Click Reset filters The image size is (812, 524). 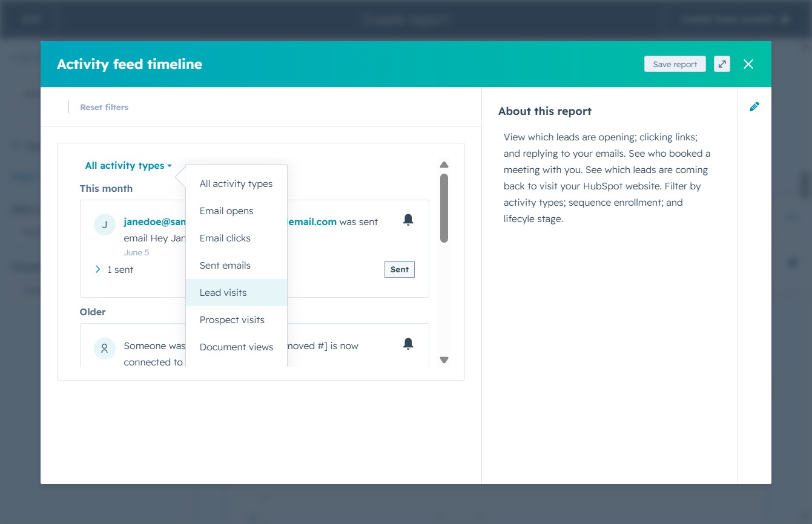104,107
